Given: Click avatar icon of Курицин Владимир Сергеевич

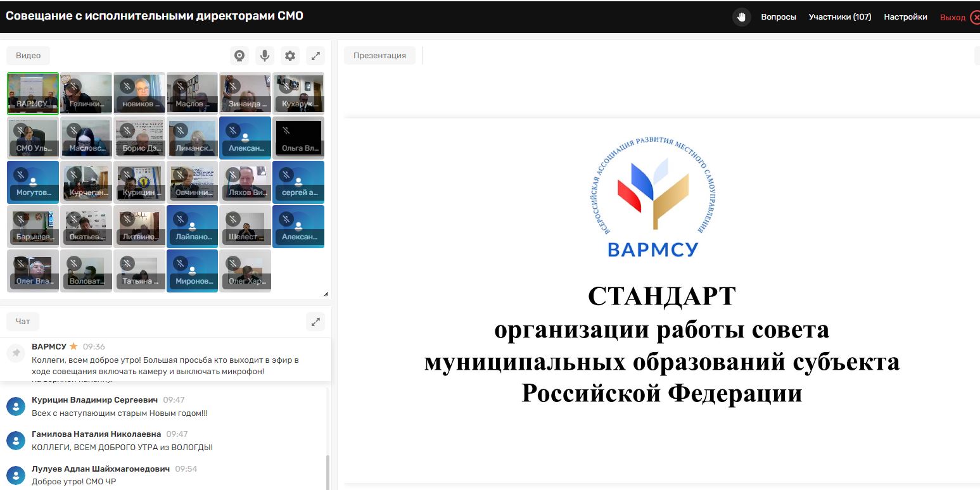Looking at the screenshot, I should (16, 406).
